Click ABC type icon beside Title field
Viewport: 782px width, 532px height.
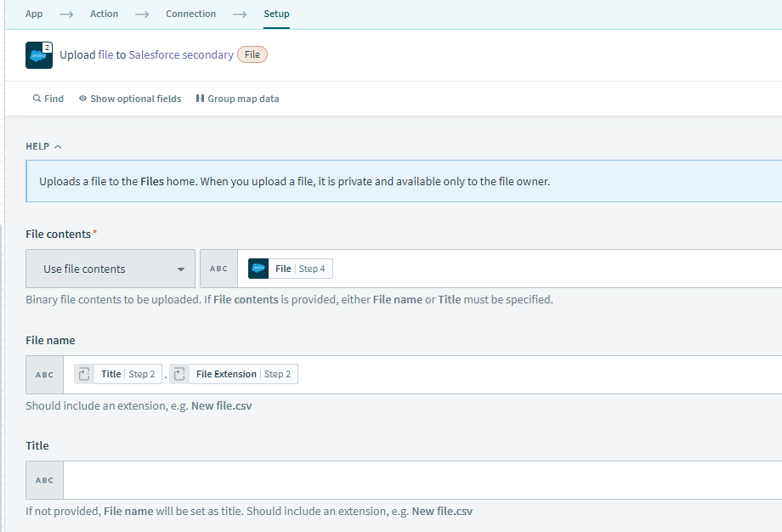pos(44,480)
